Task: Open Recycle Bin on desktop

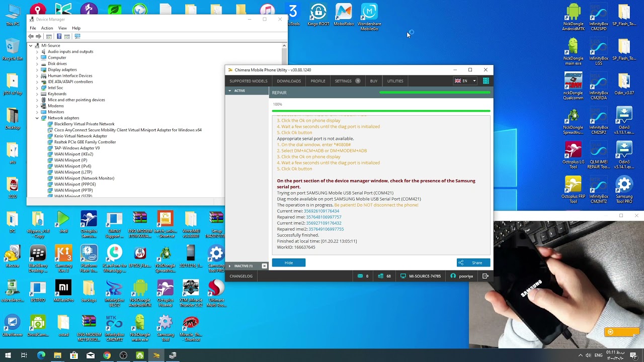Action: coord(13,49)
